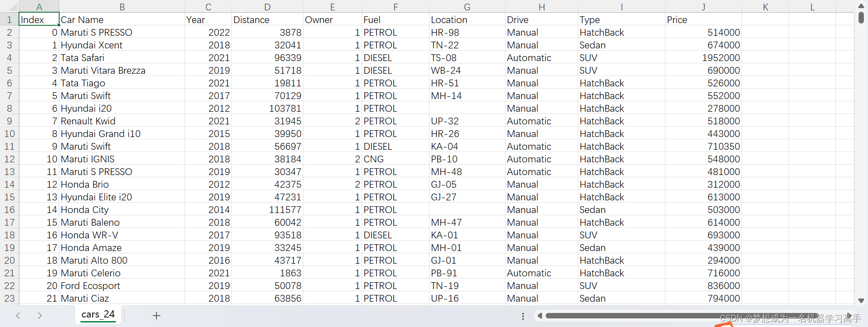This screenshot has width=868, height=327.
Task: Select the distance 111577 cell
Action: click(268, 210)
